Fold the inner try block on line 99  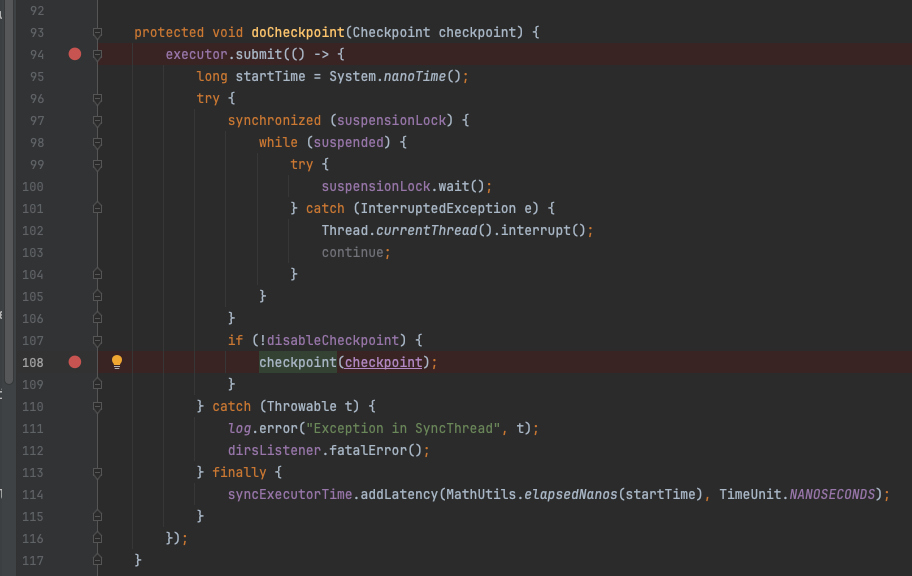pos(98,165)
